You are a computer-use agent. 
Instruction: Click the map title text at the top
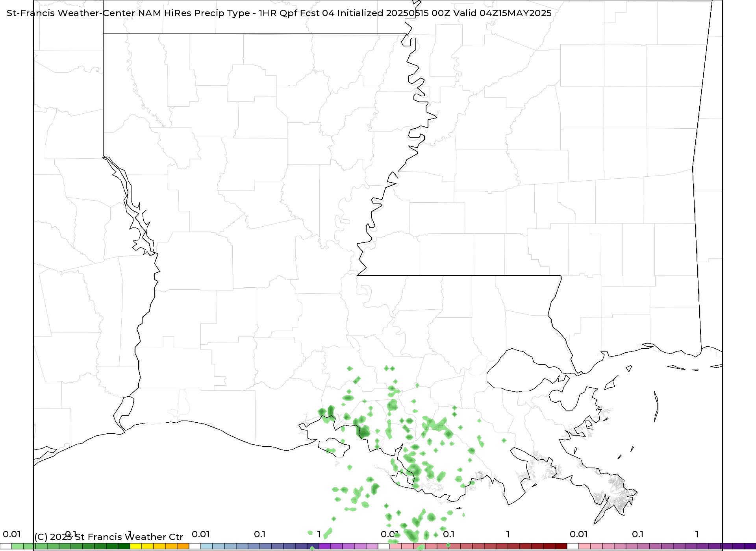[279, 13]
